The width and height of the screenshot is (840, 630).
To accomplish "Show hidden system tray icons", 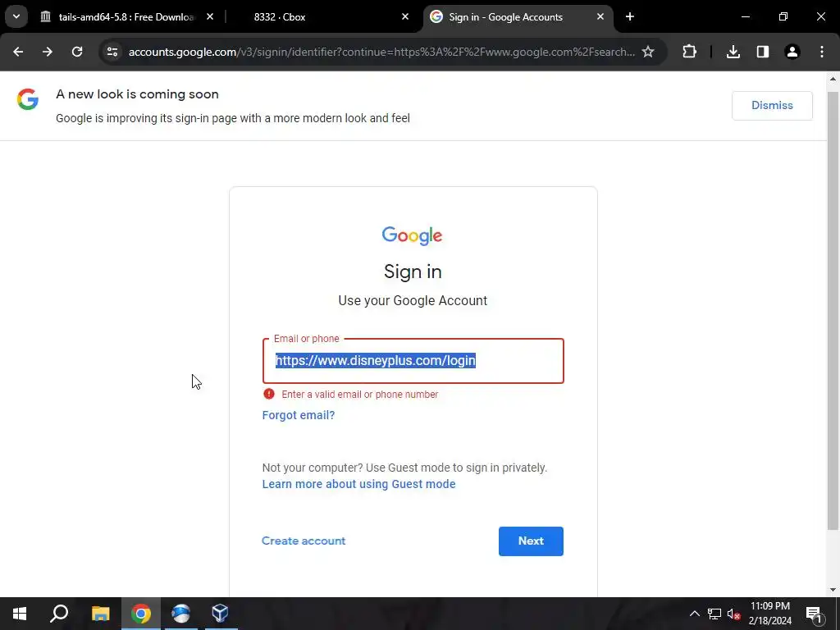I will [694, 614].
